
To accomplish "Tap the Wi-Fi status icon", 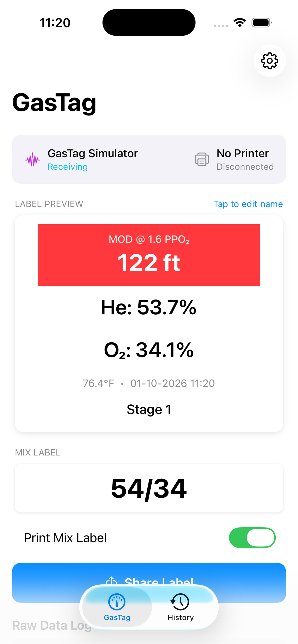I will 239,22.
